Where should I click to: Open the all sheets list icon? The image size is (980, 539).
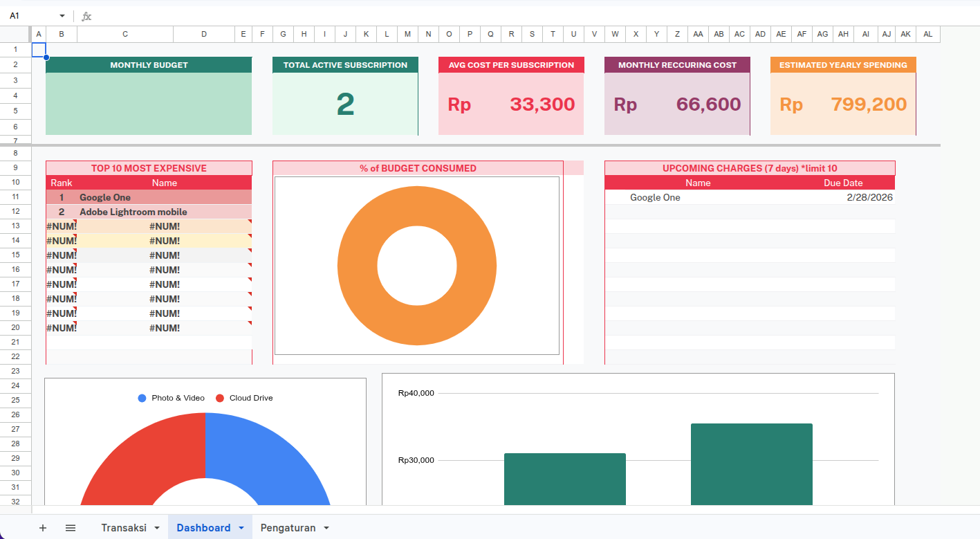[71, 528]
